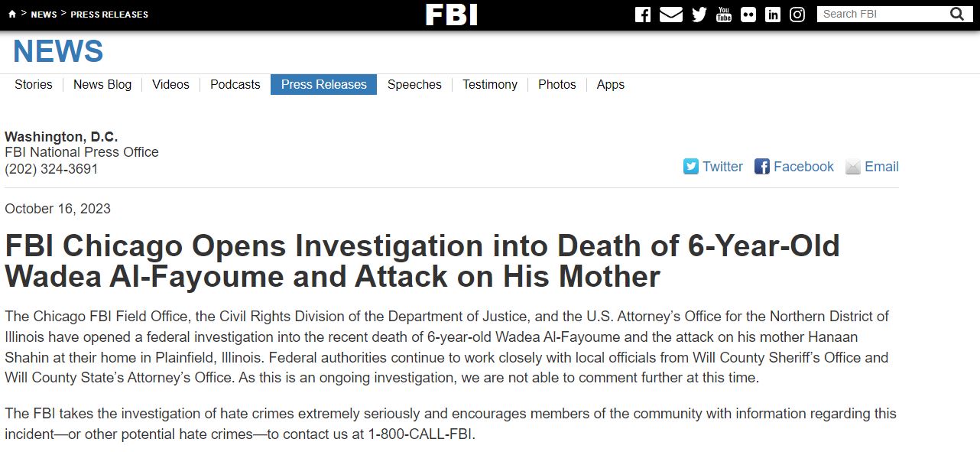This screenshot has height=452, width=980.
Task: Click the email envelope icon in header
Action: pyautogui.click(x=671, y=15)
